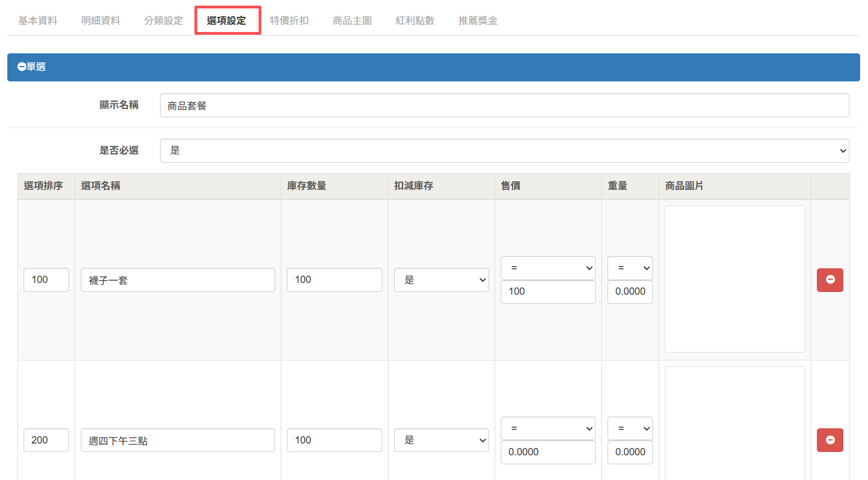Click the option name field 週四下午三點
The width and height of the screenshot is (868, 480).
[178, 440]
